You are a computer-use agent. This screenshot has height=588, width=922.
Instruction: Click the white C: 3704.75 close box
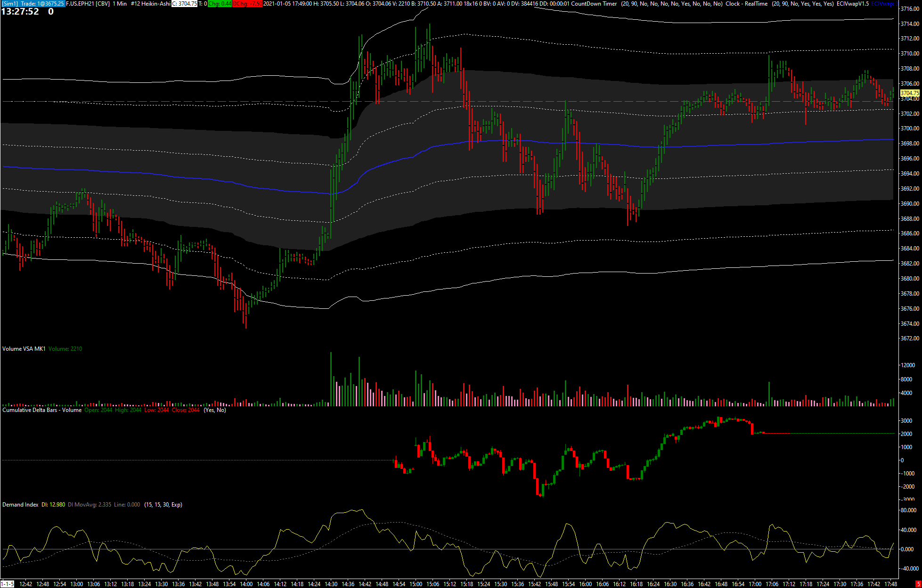[x=184, y=4]
